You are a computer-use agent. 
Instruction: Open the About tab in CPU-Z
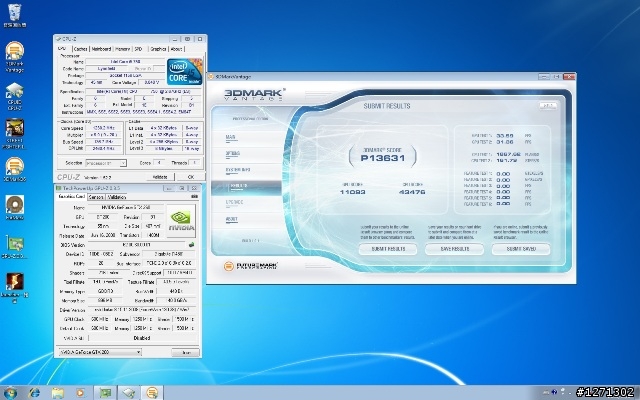point(176,49)
